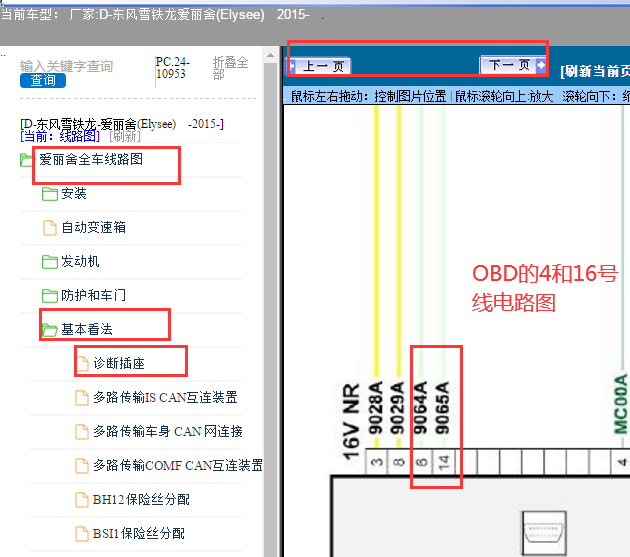Click the 查询 search button
The width and height of the screenshot is (630, 557).
(43, 80)
